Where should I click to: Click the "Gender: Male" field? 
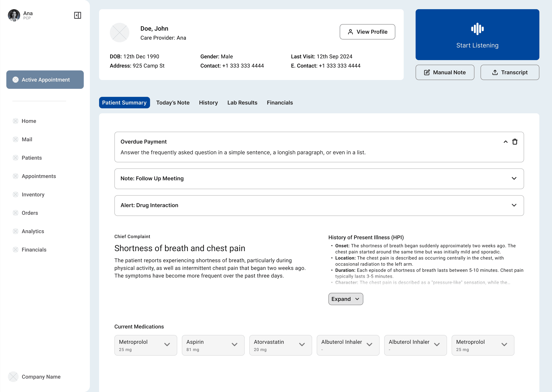[x=217, y=56]
